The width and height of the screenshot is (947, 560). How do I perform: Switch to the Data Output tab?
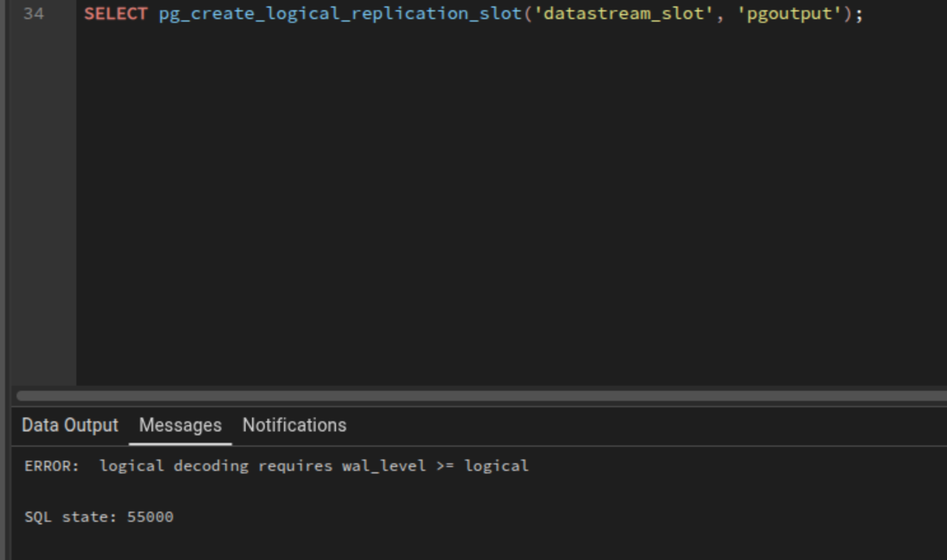[70, 425]
